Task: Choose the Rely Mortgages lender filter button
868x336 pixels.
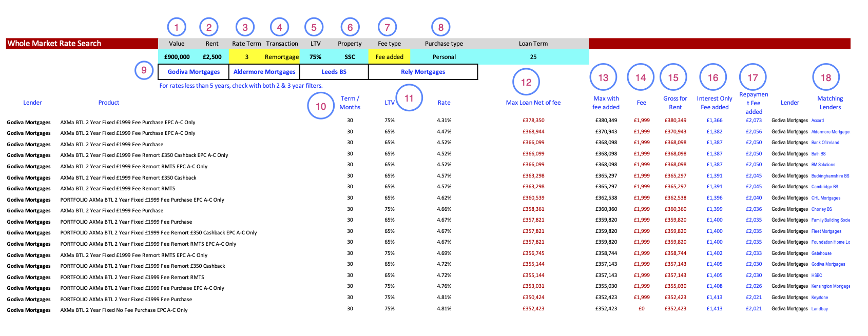Action: (423, 72)
